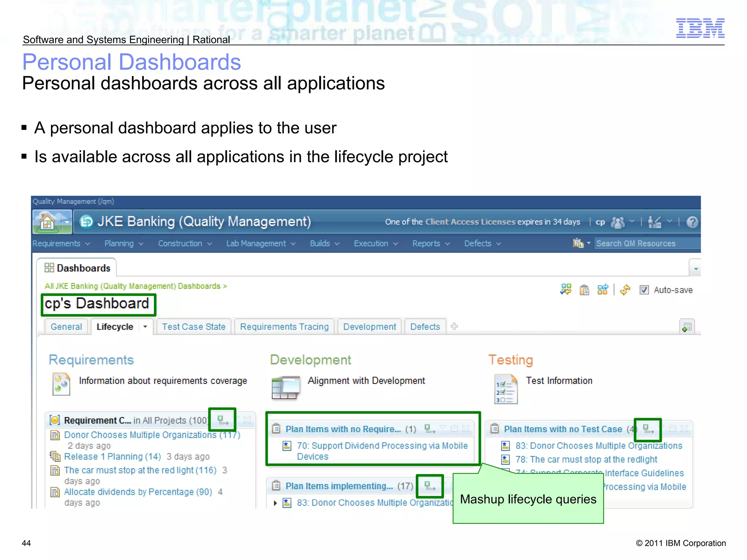This screenshot has height=560, width=747.
Task: Click the search scope icon
Action: [578, 243]
